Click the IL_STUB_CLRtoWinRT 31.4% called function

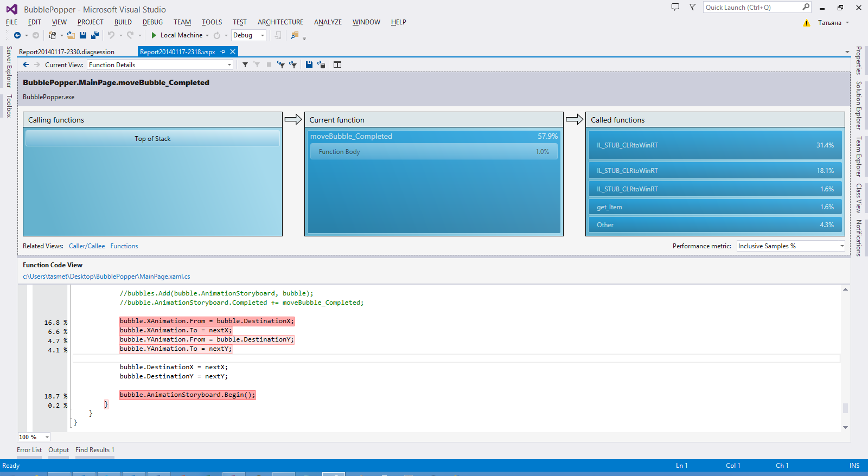[x=715, y=145]
